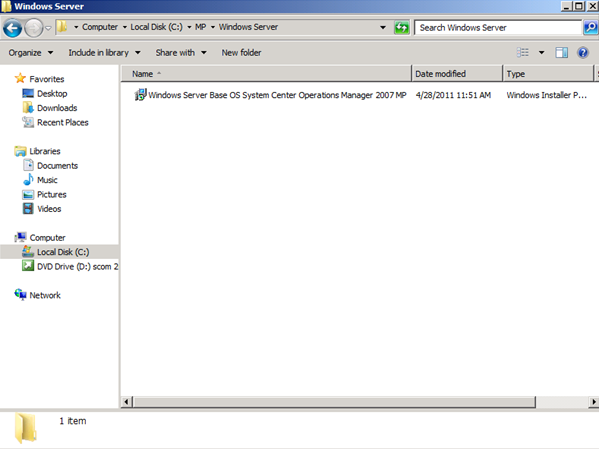Click MP in the address breadcrumb

[201, 27]
